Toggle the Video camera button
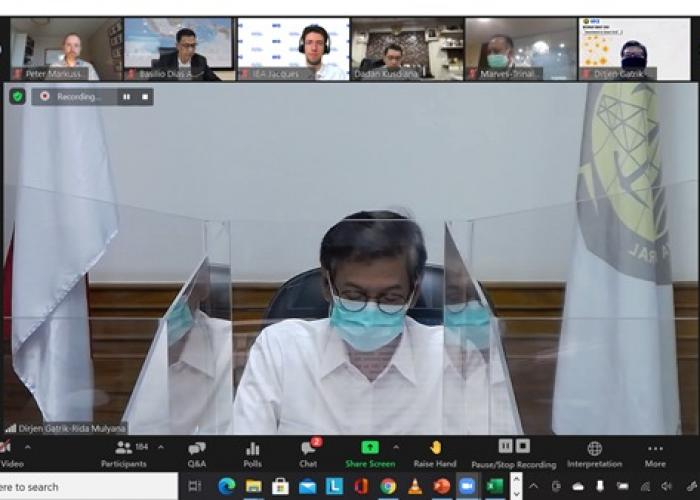Screen dimensions: 700x500 (6, 452)
